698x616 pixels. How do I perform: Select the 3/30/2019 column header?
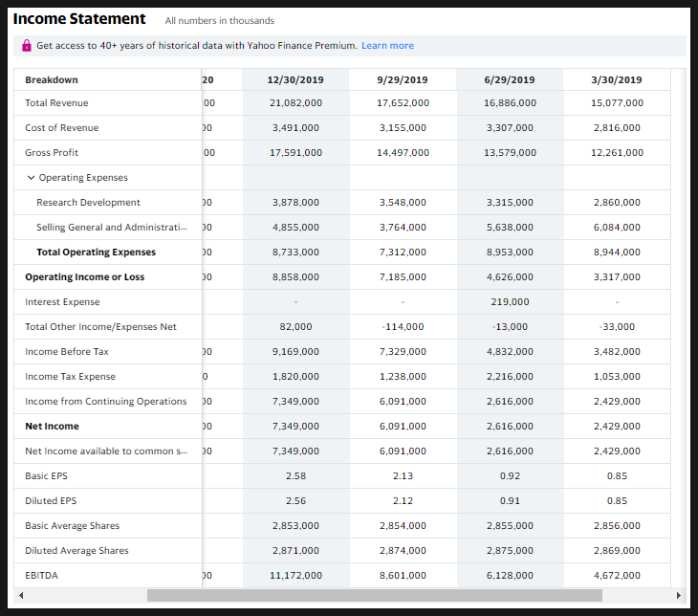tap(617, 79)
